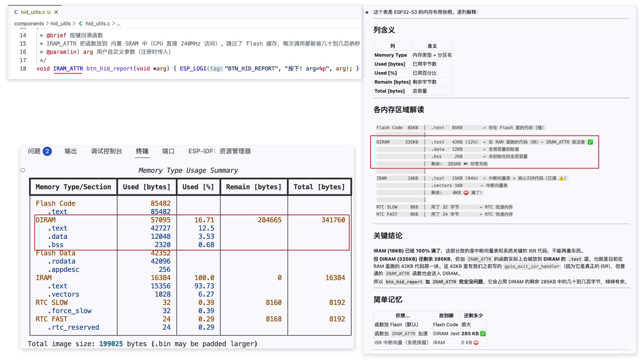Click the DIRAM .text used value 42727
The width and height of the screenshot is (644, 364).
[161, 228]
